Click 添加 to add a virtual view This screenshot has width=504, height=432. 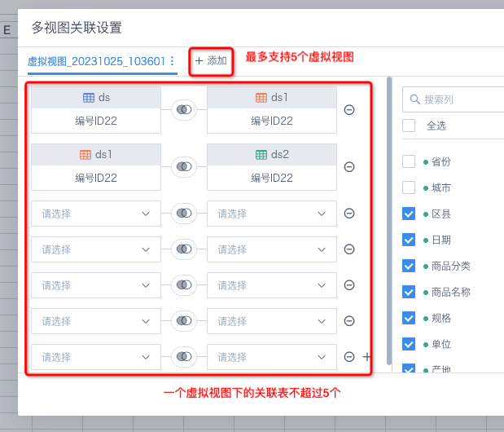click(211, 61)
